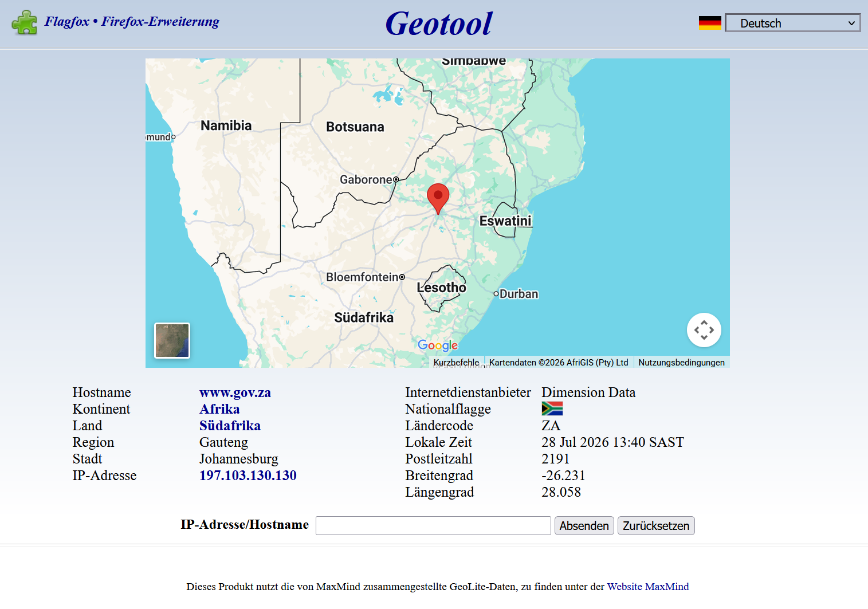The width and height of the screenshot is (868, 609).
Task: Open the map camera controls button
Action: (704, 330)
